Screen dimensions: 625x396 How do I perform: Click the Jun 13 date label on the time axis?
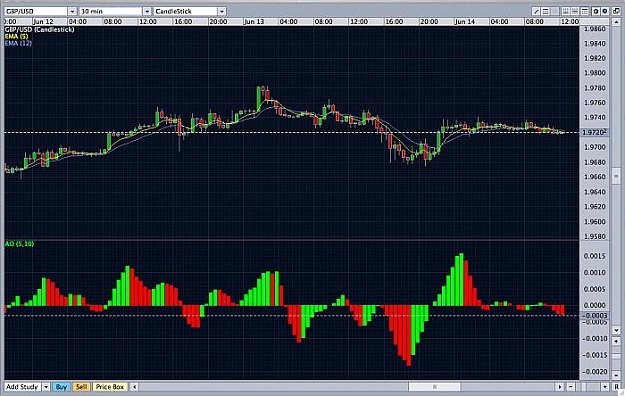point(254,22)
